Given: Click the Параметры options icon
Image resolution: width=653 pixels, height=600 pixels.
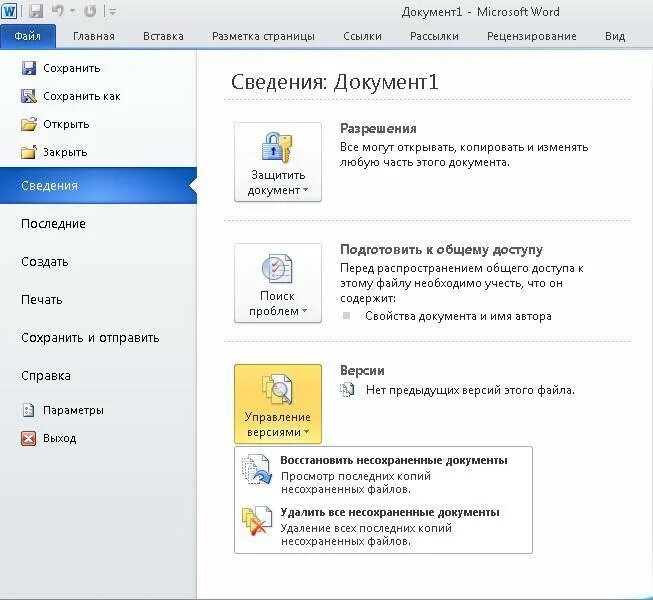Looking at the screenshot, I should [28, 410].
